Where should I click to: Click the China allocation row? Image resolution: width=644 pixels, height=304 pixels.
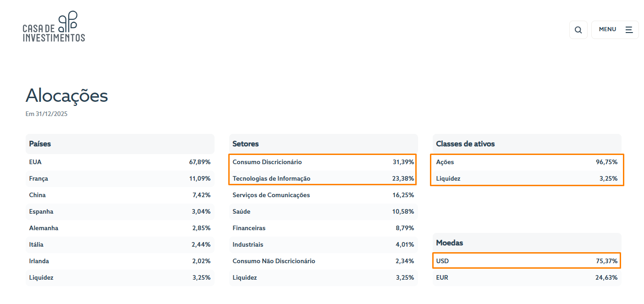(120, 195)
